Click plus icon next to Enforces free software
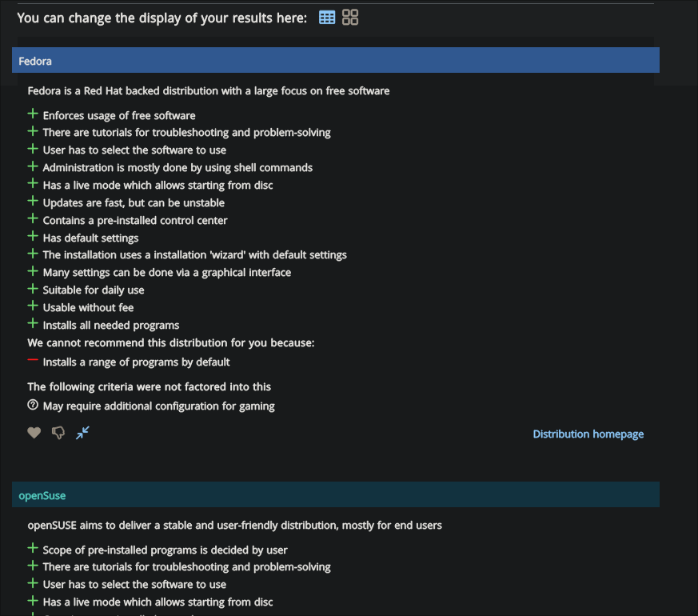Screen dimensions: 698x616 tap(33, 114)
